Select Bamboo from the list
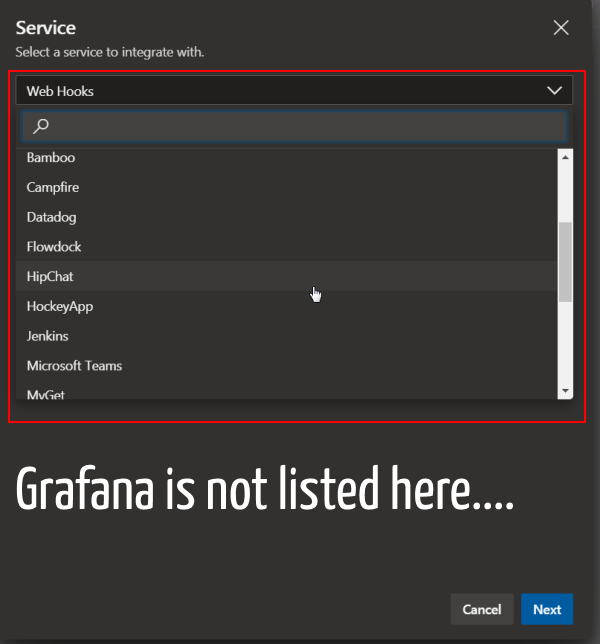 coord(286,158)
